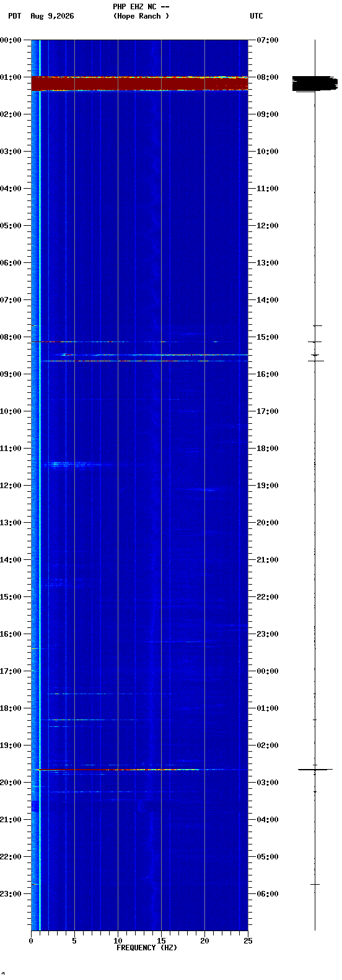This screenshot has height=980, width=342.
Task: Click the 12:00 PDT time label
Action: coord(11,486)
